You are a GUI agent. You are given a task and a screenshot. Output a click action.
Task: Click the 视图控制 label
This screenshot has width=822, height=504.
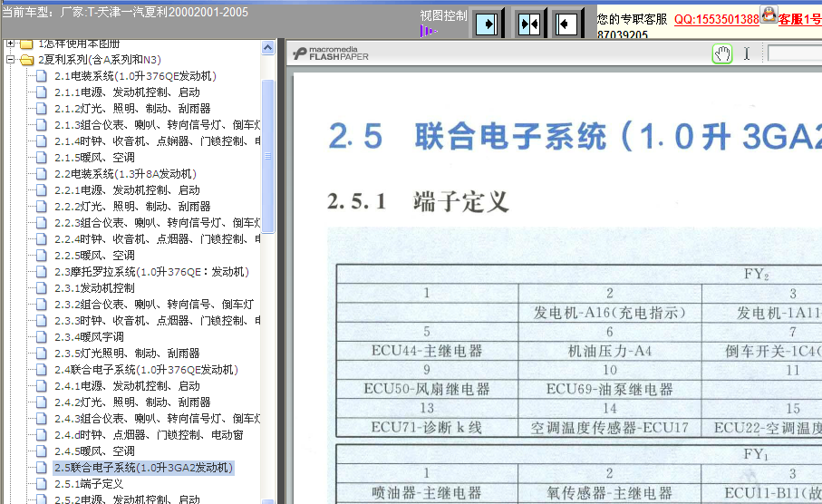[x=443, y=15]
